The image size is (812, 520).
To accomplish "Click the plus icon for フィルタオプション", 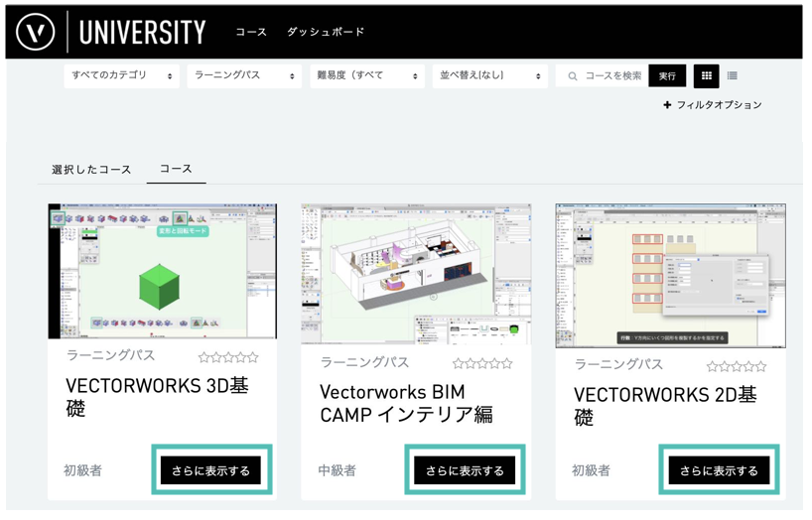I will 667,104.
